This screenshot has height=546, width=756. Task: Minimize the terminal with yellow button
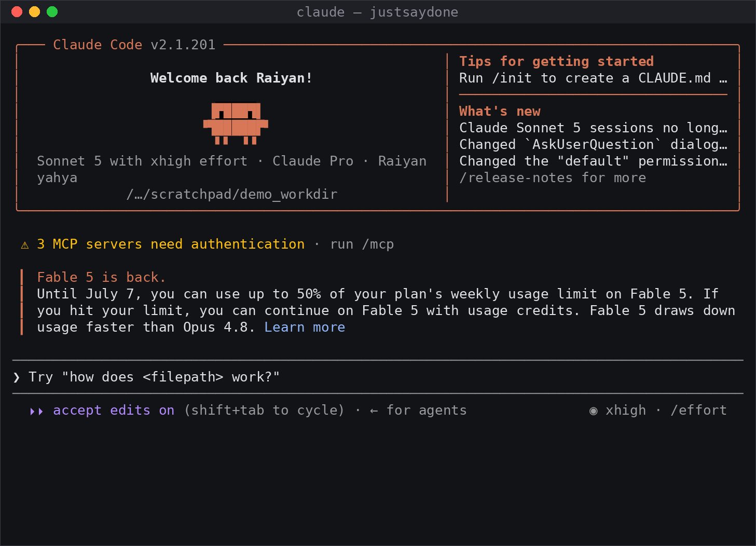[x=35, y=11]
